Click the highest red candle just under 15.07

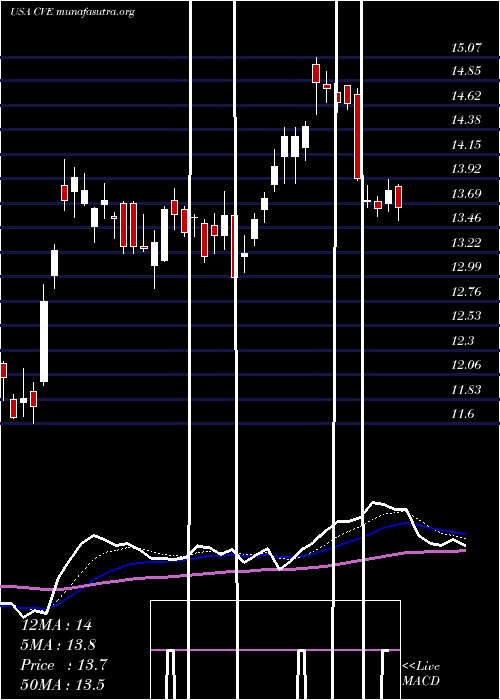(x=316, y=73)
